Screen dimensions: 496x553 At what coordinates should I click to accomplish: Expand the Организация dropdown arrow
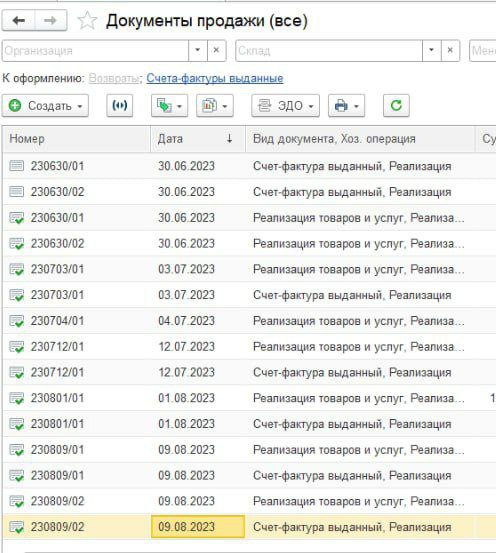pos(198,51)
